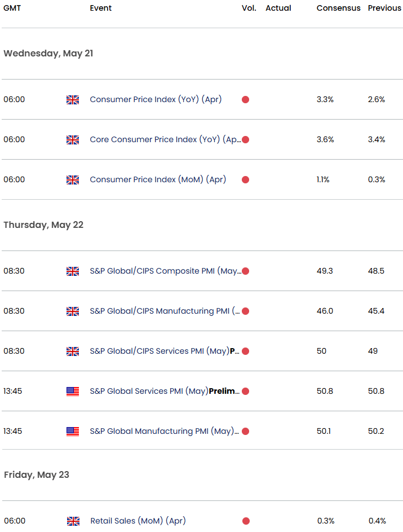This screenshot has height=532, width=403.
Task: Click the Consensus column header
Action: [x=338, y=8]
